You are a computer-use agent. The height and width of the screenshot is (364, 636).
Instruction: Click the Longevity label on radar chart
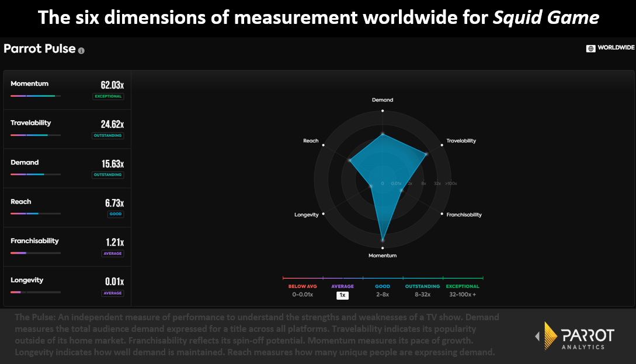(x=307, y=215)
